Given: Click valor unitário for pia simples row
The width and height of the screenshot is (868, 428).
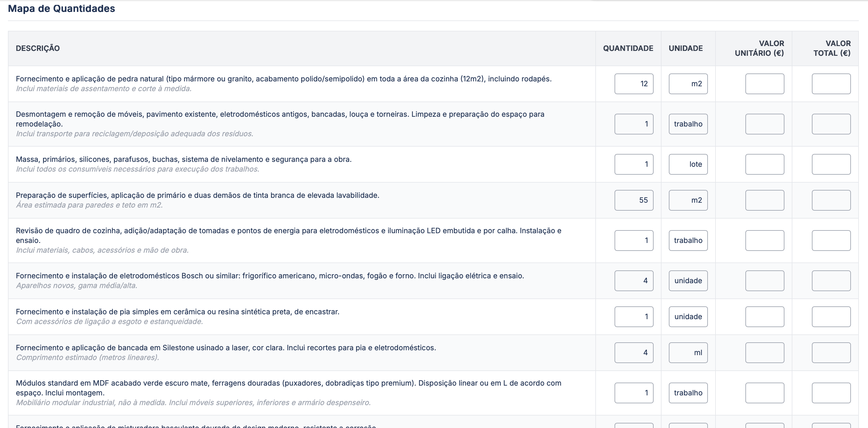Looking at the screenshot, I should point(765,316).
